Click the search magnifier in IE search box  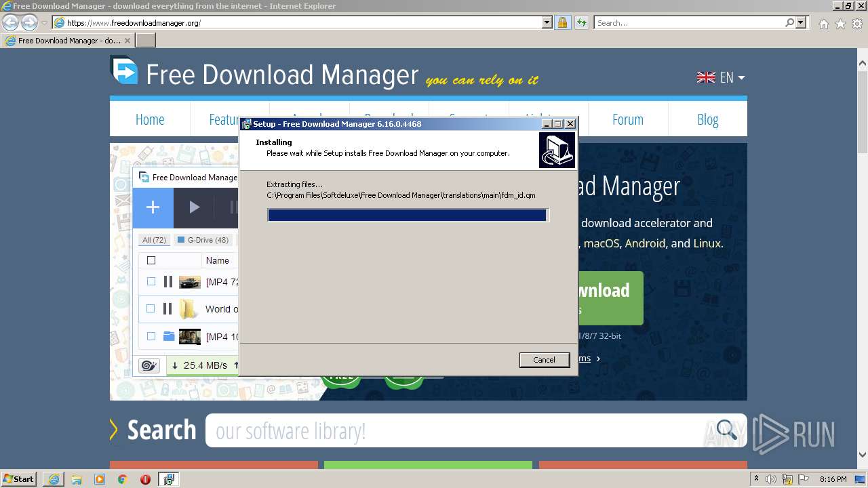pos(790,22)
